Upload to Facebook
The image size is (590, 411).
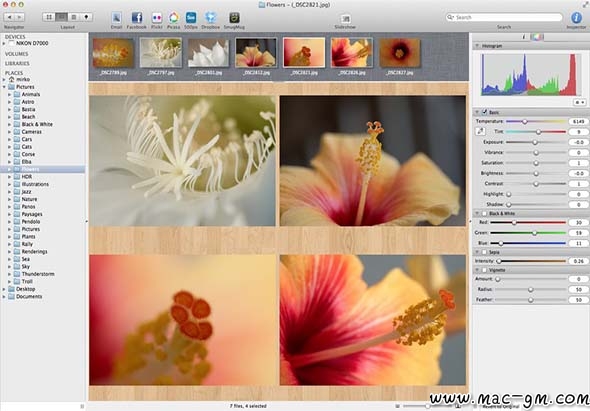[x=137, y=18]
